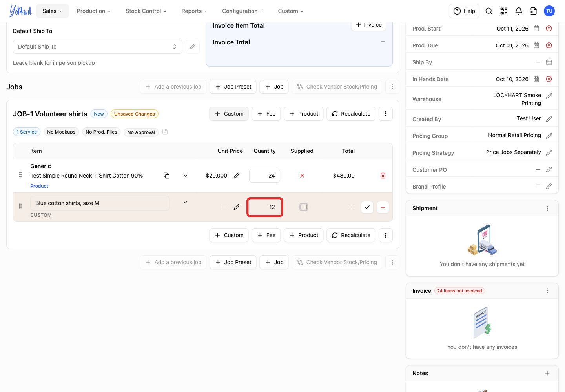The width and height of the screenshot is (565, 392).
Task: Grab drag handle of Generic item row
Action: click(x=20, y=175)
